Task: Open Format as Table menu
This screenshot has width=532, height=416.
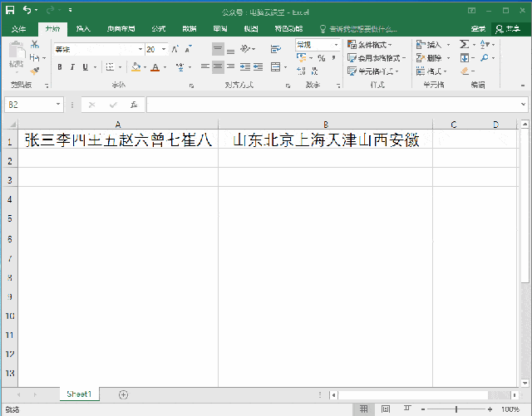Action: tap(377, 58)
